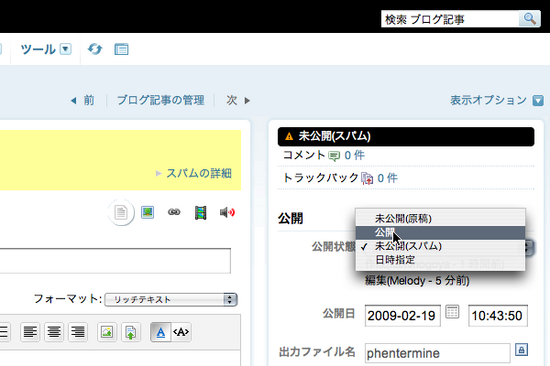Align text right in editor toolbar
The height and width of the screenshot is (366, 550).
click(78, 332)
